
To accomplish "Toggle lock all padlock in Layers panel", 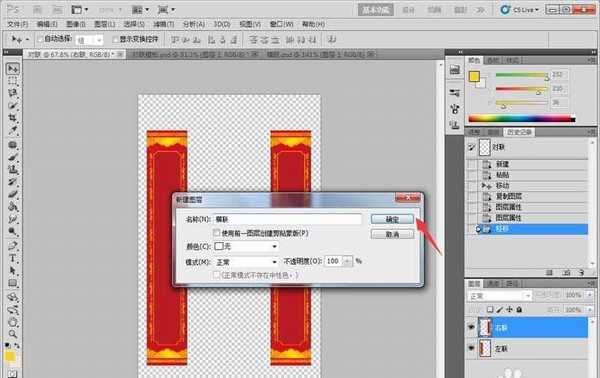I will click(x=519, y=309).
